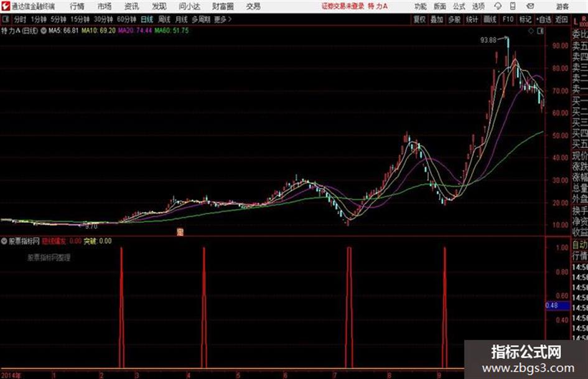
Task: Switch to the 5分钟 period tab
Action: [58, 19]
